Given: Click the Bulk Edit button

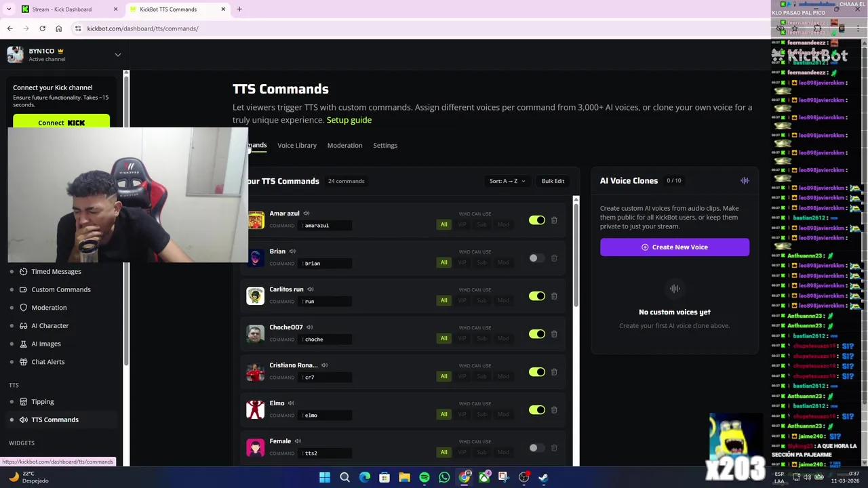Looking at the screenshot, I should 553,181.
